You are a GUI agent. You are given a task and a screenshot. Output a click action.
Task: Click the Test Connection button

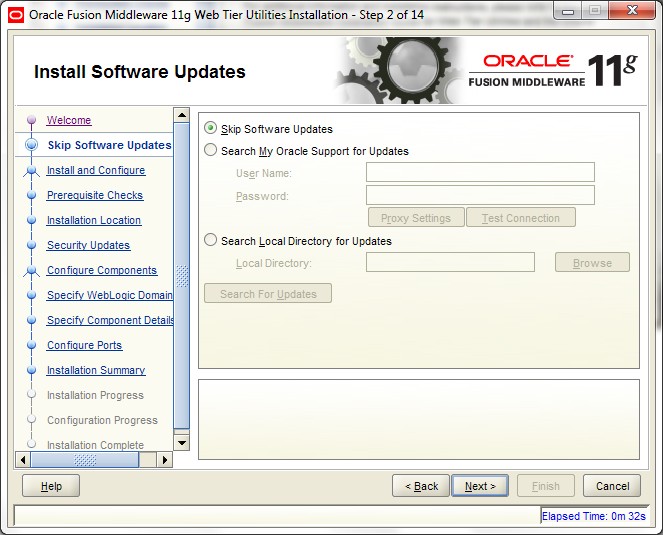521,217
